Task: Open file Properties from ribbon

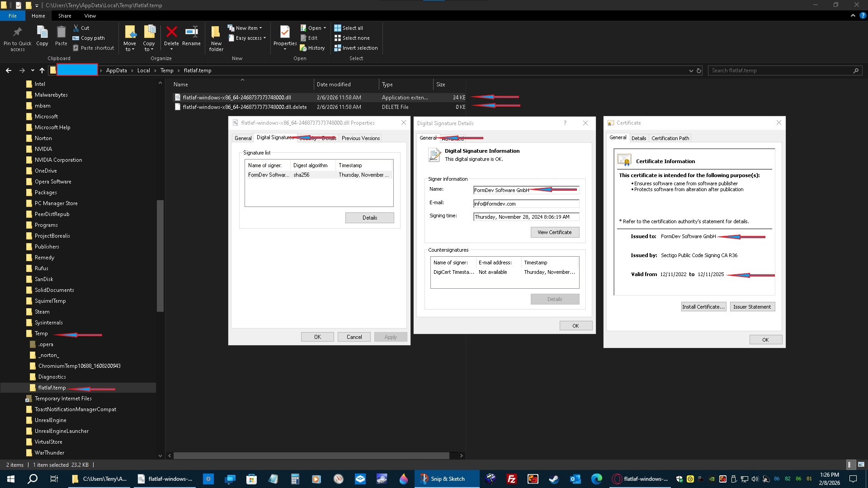Action: click(285, 33)
